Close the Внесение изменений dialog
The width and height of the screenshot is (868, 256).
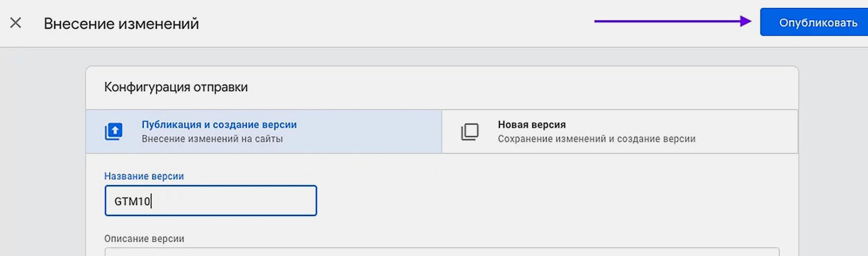tap(16, 24)
